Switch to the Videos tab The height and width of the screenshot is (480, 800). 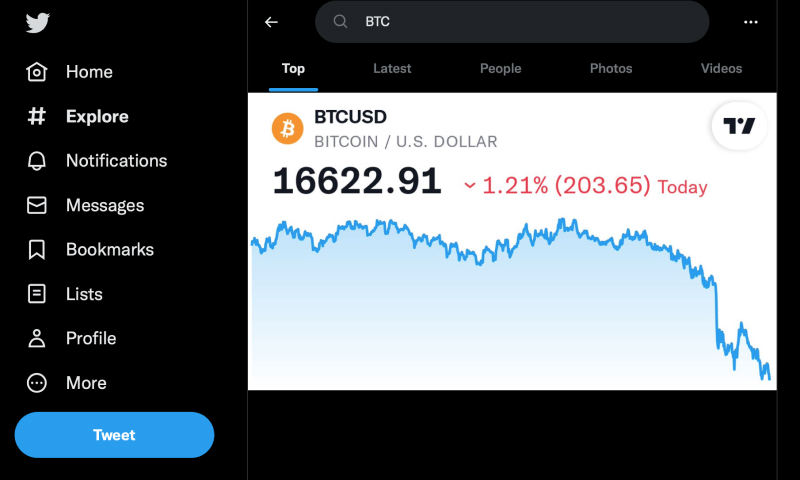(x=721, y=68)
